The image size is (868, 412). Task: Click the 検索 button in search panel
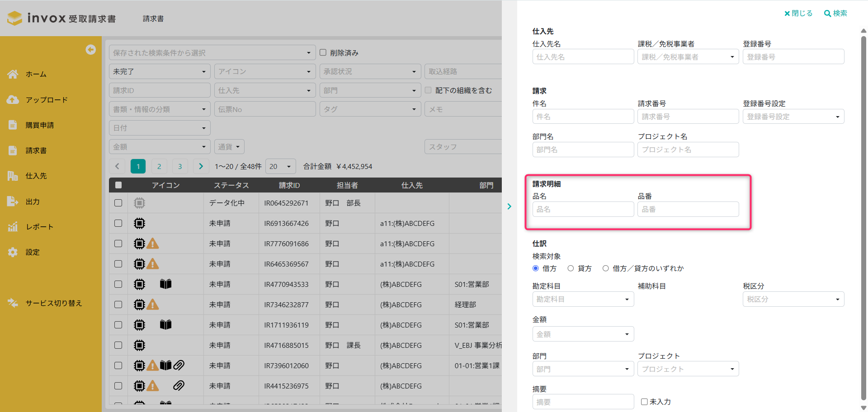tap(835, 14)
